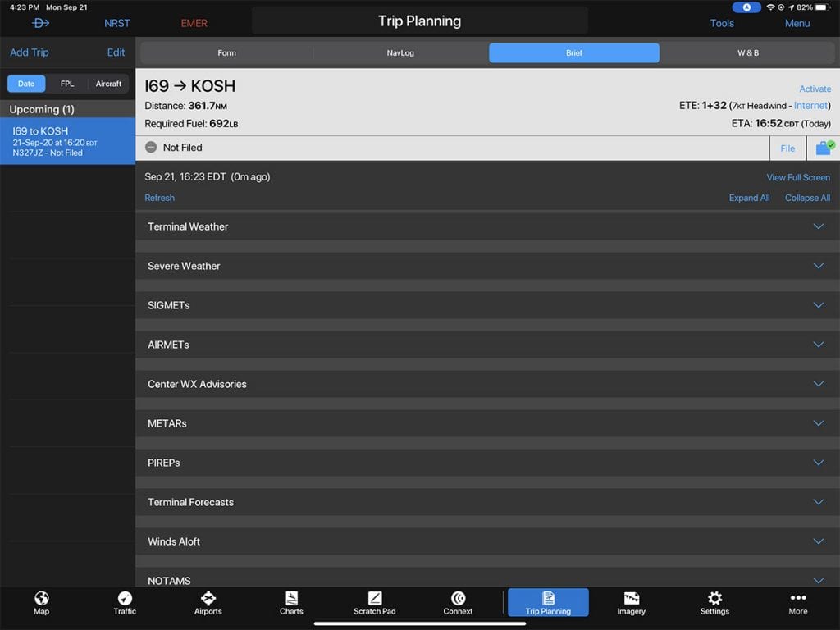Click the File button to file the flight plan
Viewport: 840px width, 630px height.
[x=787, y=148]
